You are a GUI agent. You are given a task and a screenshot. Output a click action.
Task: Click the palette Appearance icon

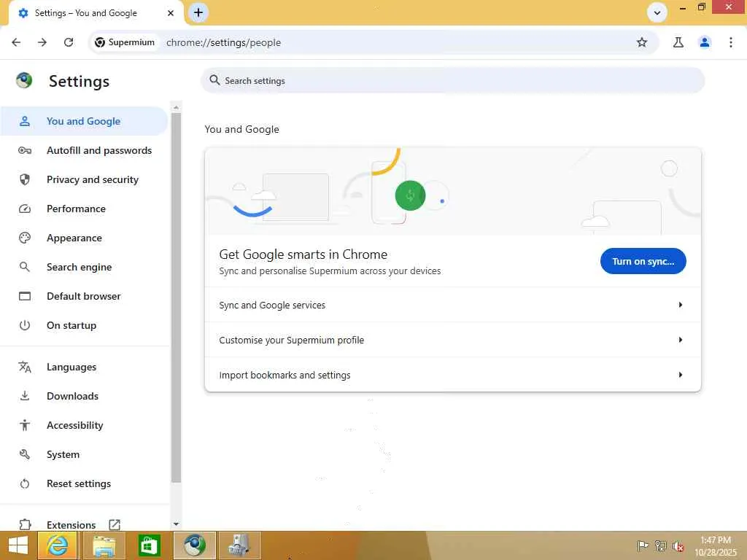25,238
